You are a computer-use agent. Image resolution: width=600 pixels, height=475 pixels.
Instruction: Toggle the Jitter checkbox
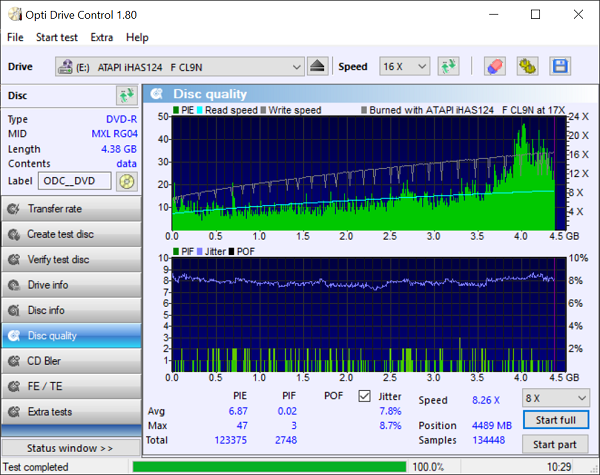[364, 396]
